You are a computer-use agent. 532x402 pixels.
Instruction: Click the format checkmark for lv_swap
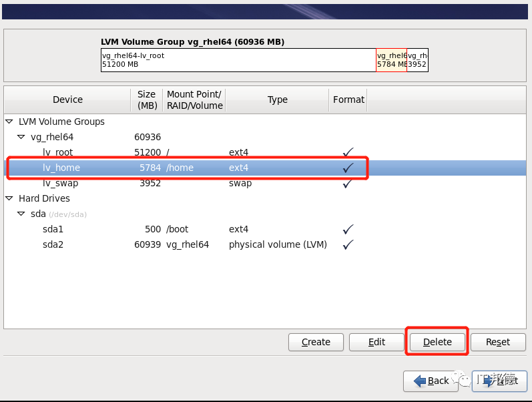348,184
